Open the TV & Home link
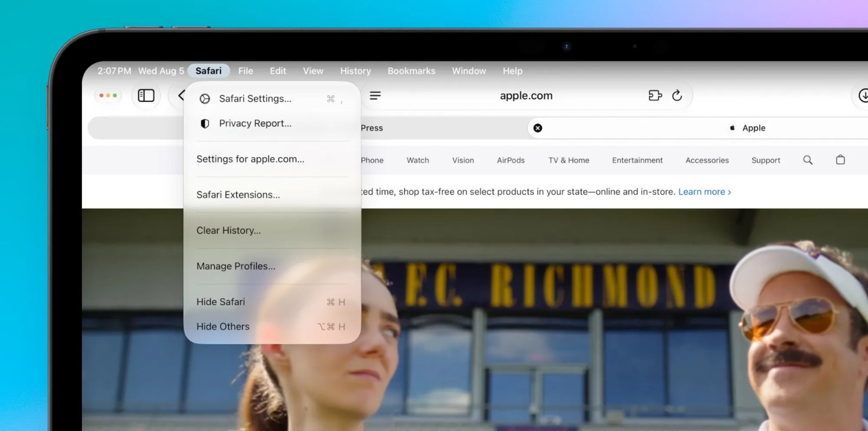868x431 pixels. tap(569, 160)
